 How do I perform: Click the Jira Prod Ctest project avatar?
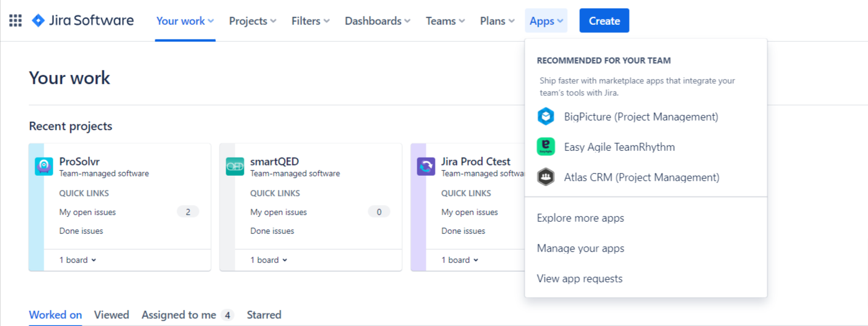(426, 167)
